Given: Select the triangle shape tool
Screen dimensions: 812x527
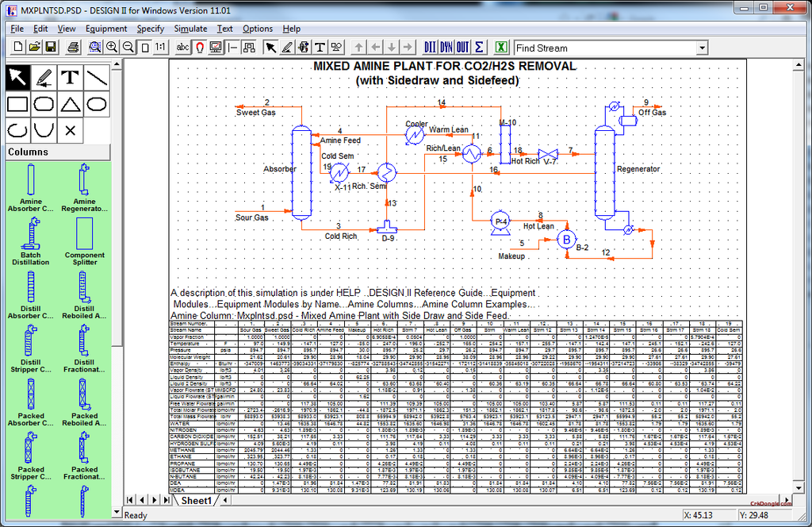Looking at the screenshot, I should point(71,104).
